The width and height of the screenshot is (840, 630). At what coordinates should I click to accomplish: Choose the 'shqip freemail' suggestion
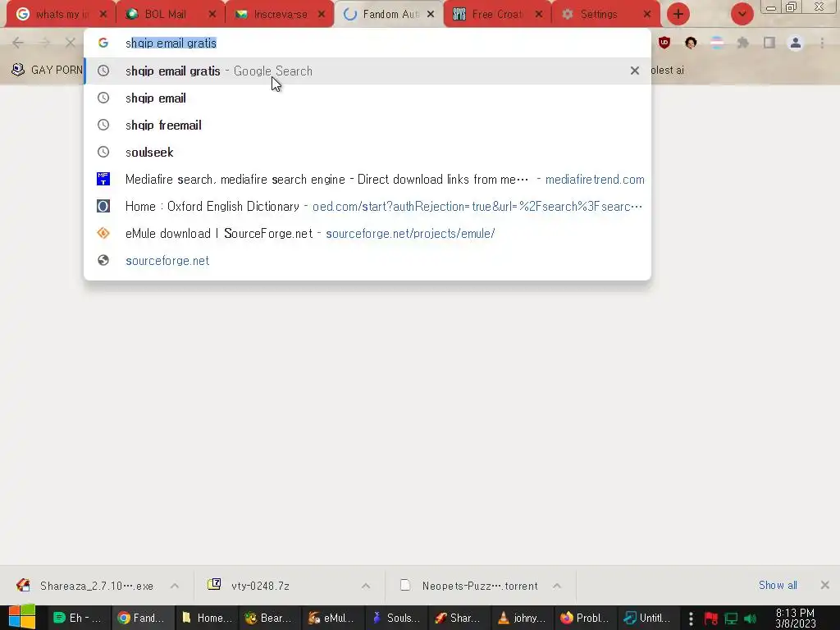click(x=367, y=126)
